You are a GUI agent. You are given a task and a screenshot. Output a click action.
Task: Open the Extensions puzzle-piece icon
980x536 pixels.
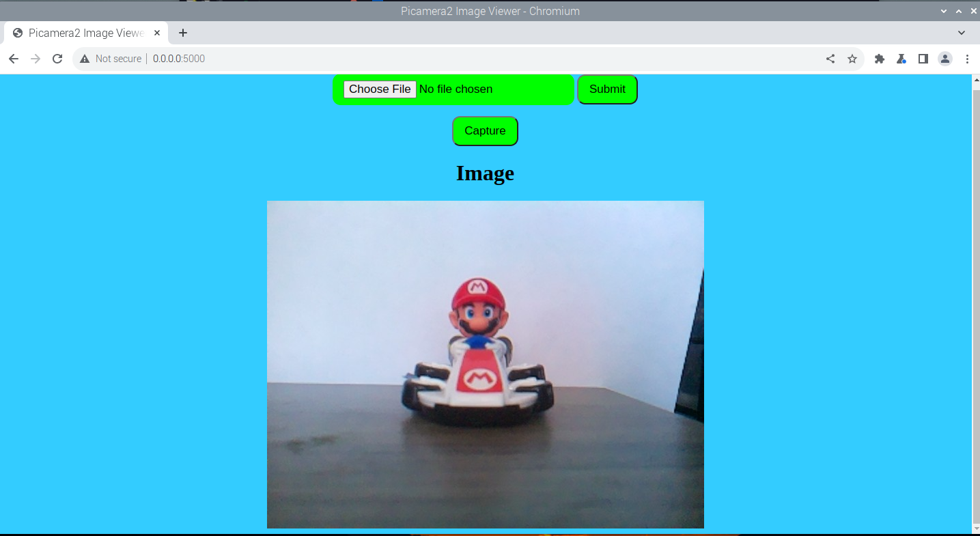pyautogui.click(x=880, y=59)
